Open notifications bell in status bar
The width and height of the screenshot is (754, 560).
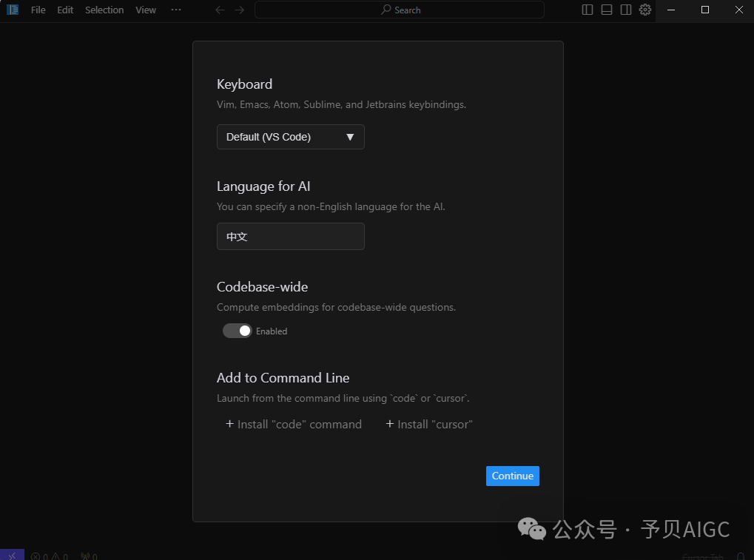741,556
